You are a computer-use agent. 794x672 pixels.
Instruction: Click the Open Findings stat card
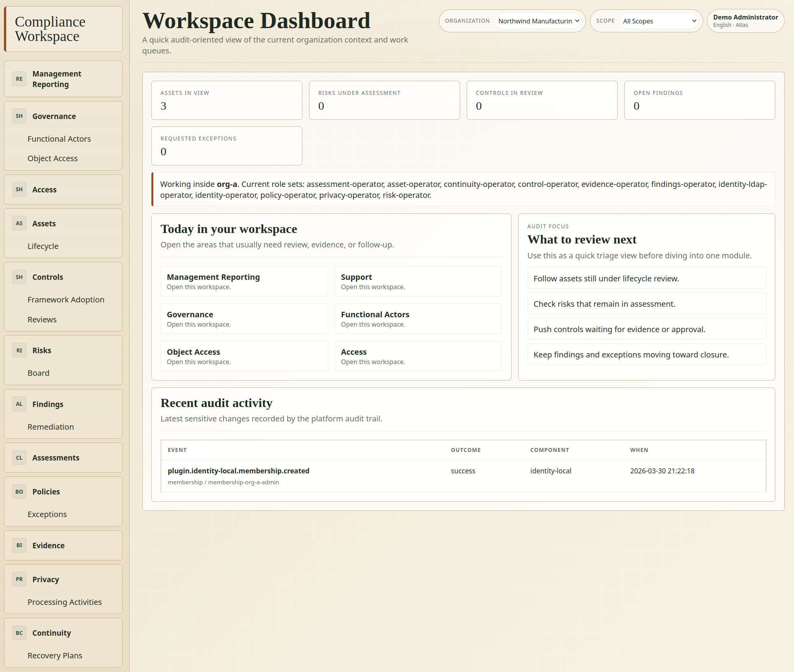pyautogui.click(x=700, y=100)
